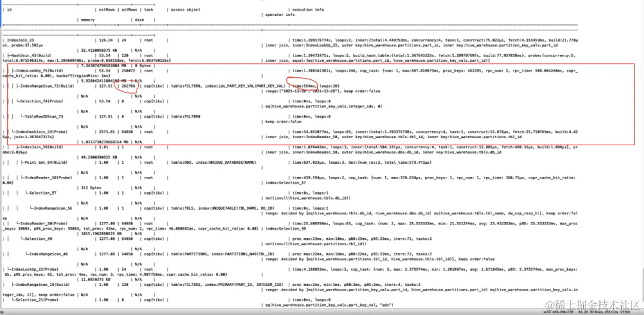Screen dimensions: 644x315
Task: Click the "0 Bytes" disk value
Action: (142, 66)
